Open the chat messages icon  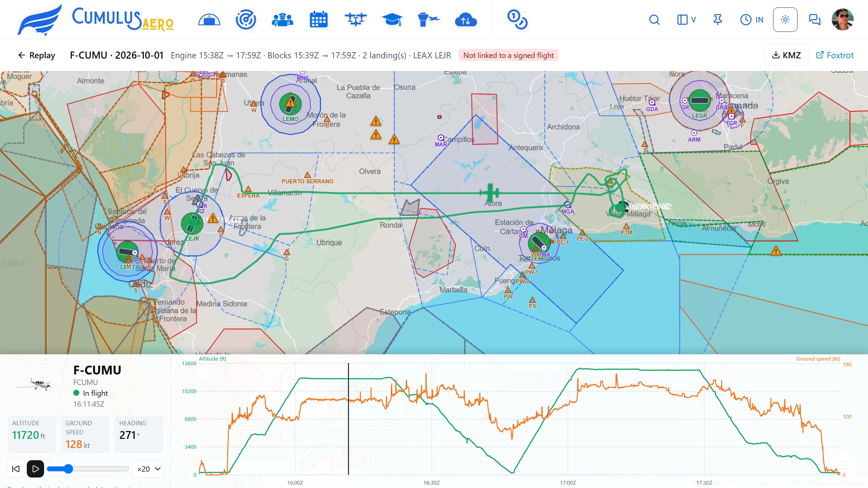pos(814,20)
